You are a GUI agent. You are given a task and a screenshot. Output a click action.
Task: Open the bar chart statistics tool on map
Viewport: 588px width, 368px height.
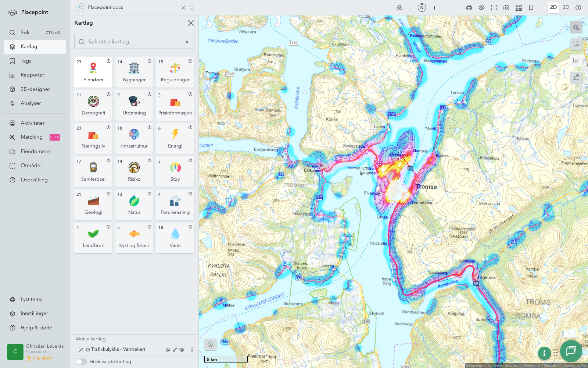576,61
